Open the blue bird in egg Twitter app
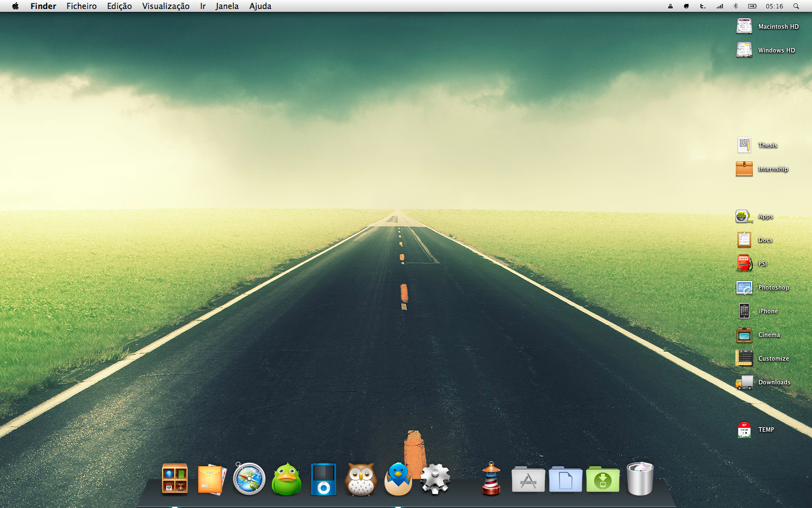812x508 pixels. 398,479
